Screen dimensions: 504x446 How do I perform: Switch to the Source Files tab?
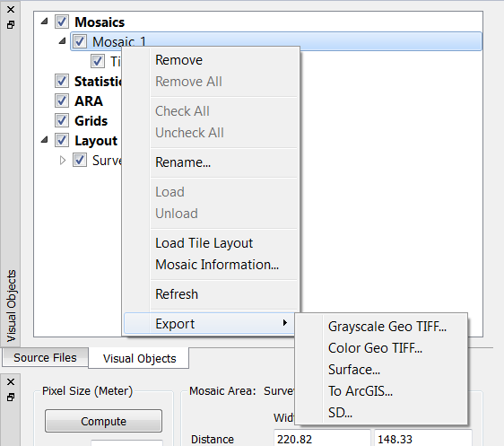coord(45,357)
